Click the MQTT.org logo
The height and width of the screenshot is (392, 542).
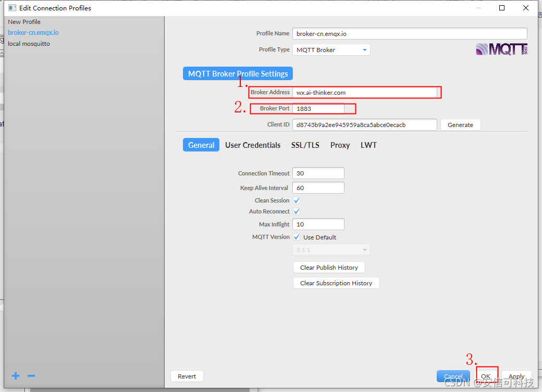(x=501, y=49)
